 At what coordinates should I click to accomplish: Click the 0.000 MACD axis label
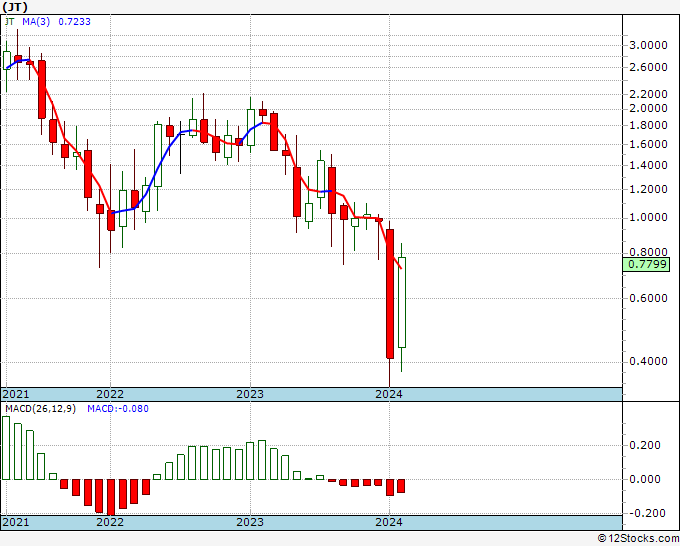click(x=644, y=479)
